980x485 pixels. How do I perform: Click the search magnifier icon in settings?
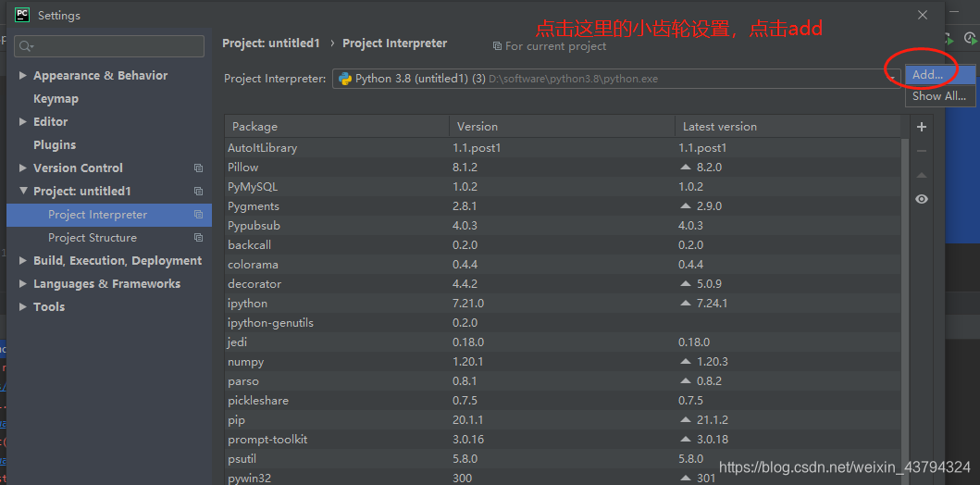pos(27,46)
